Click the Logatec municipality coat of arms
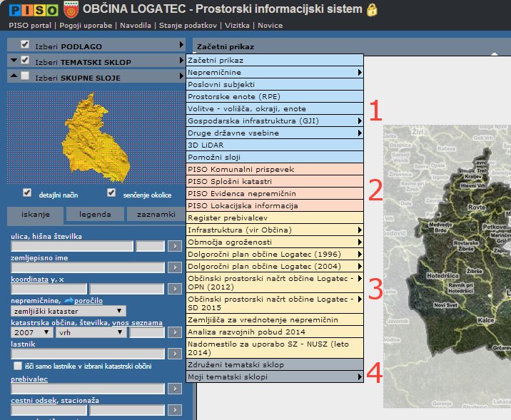 70,9
